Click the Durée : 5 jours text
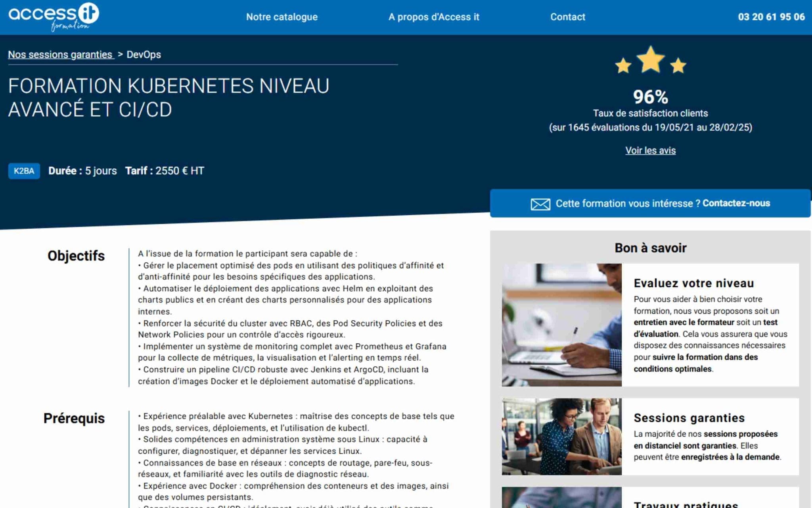 pos(82,171)
